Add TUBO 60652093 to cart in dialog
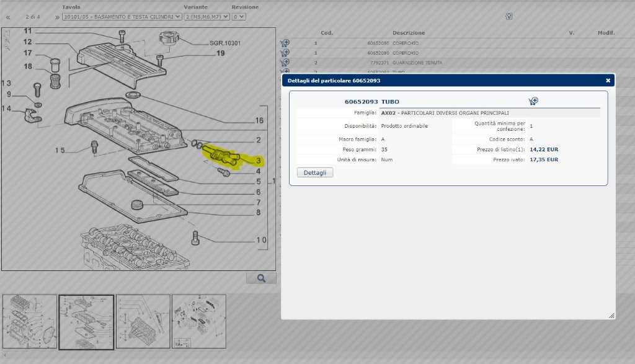 [x=533, y=101]
